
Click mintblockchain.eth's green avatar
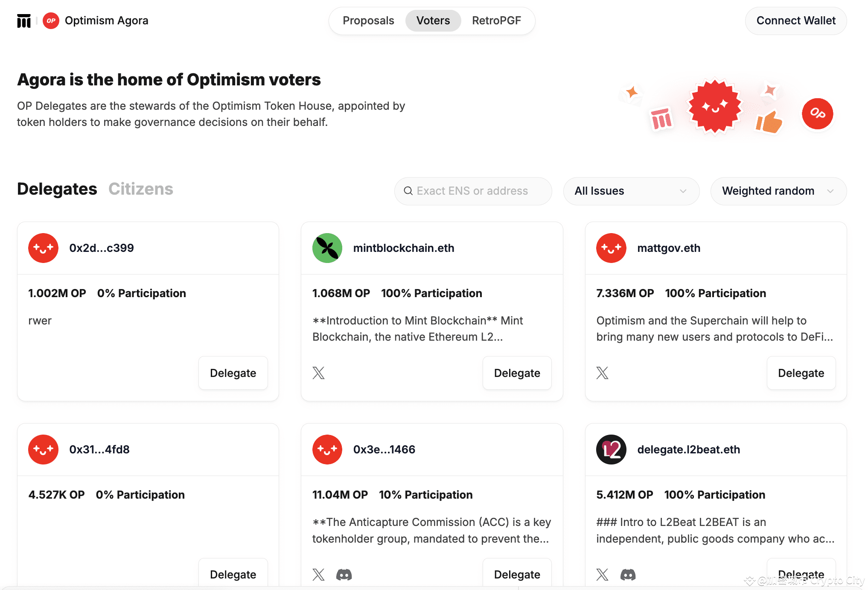pos(327,248)
